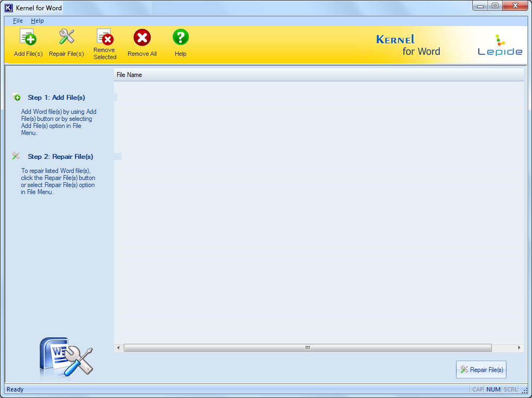Open the File menu

[x=17, y=21]
